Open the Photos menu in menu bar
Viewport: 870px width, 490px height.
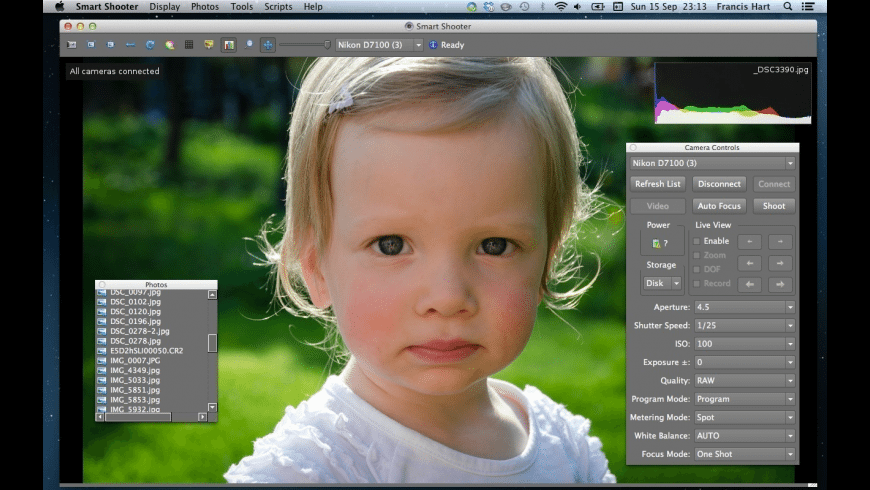click(x=204, y=6)
